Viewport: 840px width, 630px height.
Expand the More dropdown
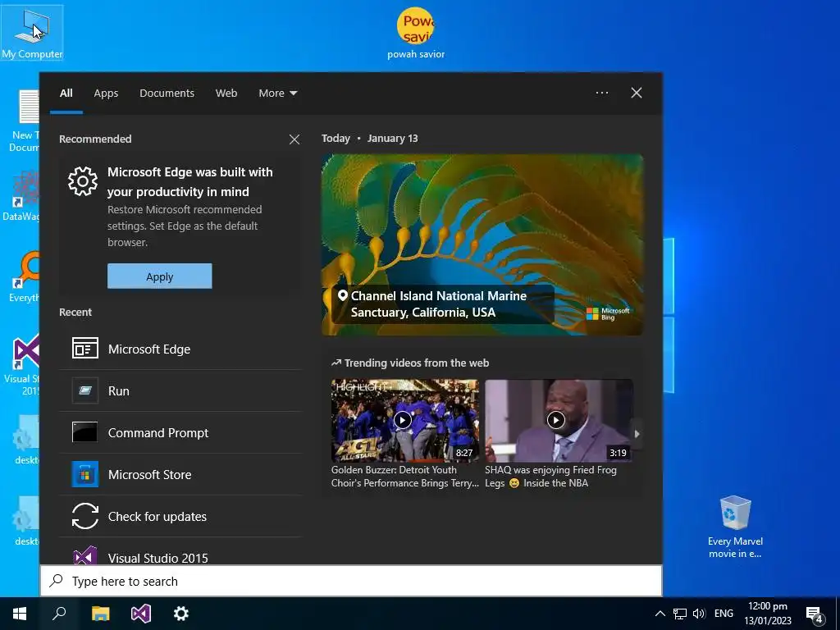coord(277,94)
